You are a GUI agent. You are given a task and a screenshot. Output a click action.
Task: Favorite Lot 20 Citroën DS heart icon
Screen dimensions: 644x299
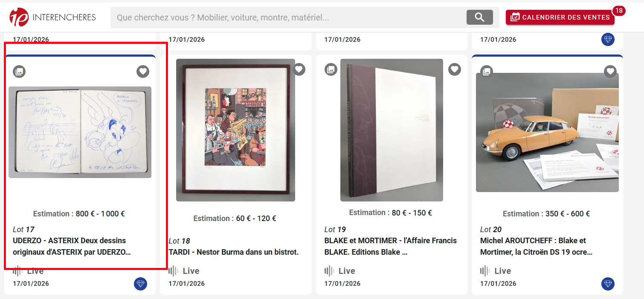coord(610,72)
